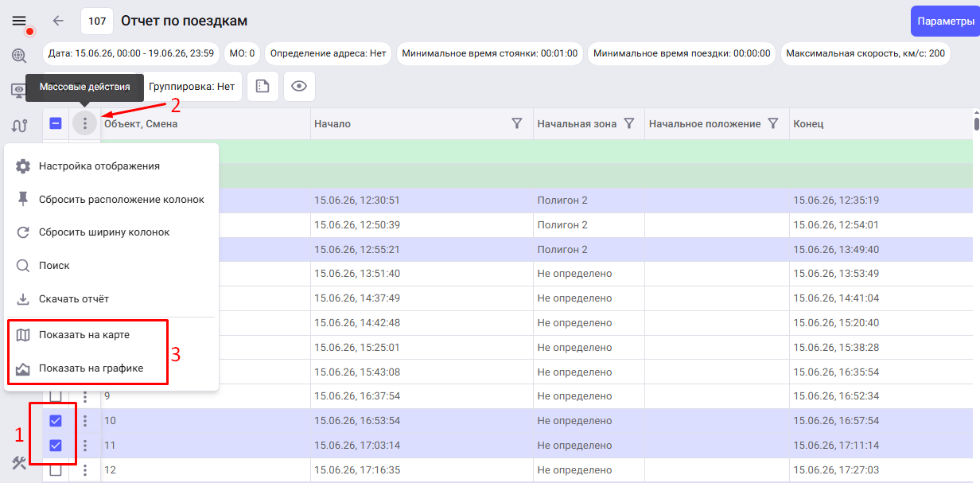Image resolution: width=980 pixels, height=483 pixels.
Task: Uncheck the checkbox for row 11
Action: [56, 446]
